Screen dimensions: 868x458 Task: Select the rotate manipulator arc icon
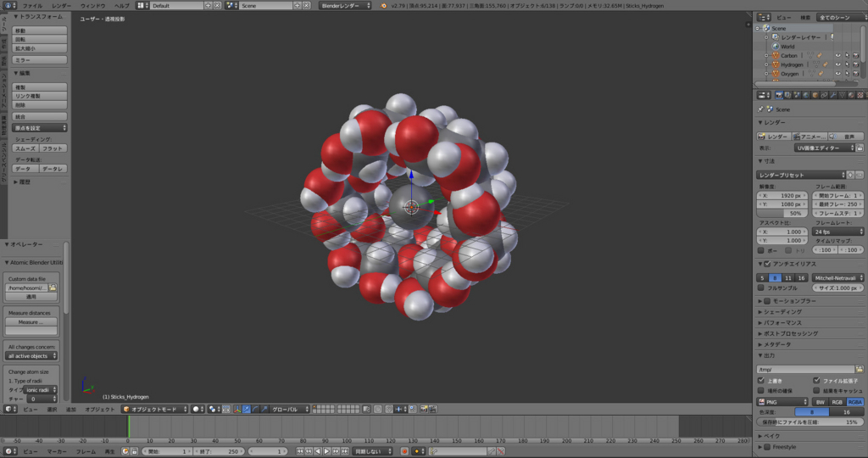[254, 410]
